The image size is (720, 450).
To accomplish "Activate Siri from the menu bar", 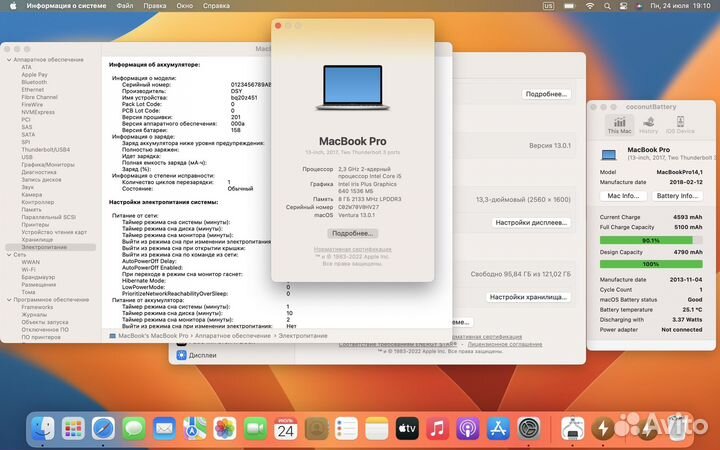I will coord(639,6).
